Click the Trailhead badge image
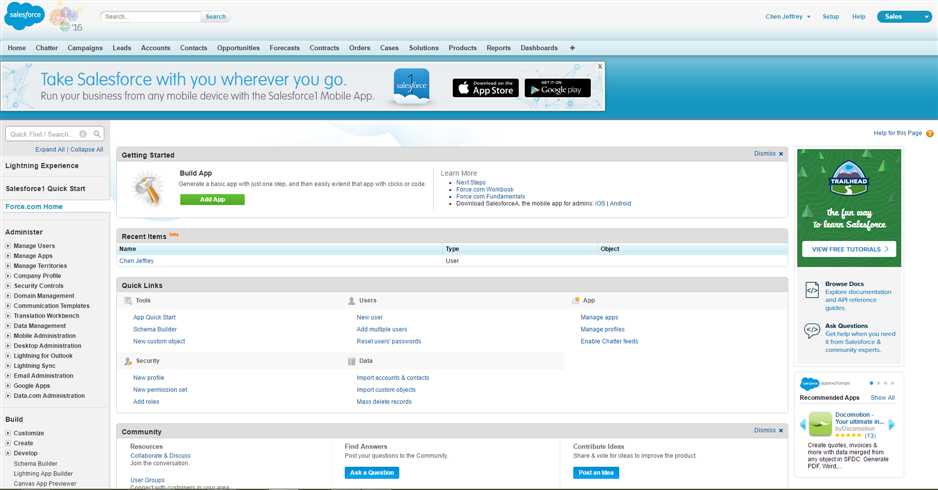The height and width of the screenshot is (490, 938). click(849, 179)
